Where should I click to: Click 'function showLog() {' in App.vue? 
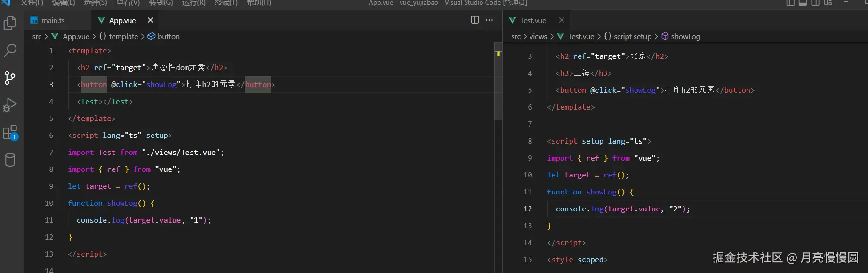(111, 203)
